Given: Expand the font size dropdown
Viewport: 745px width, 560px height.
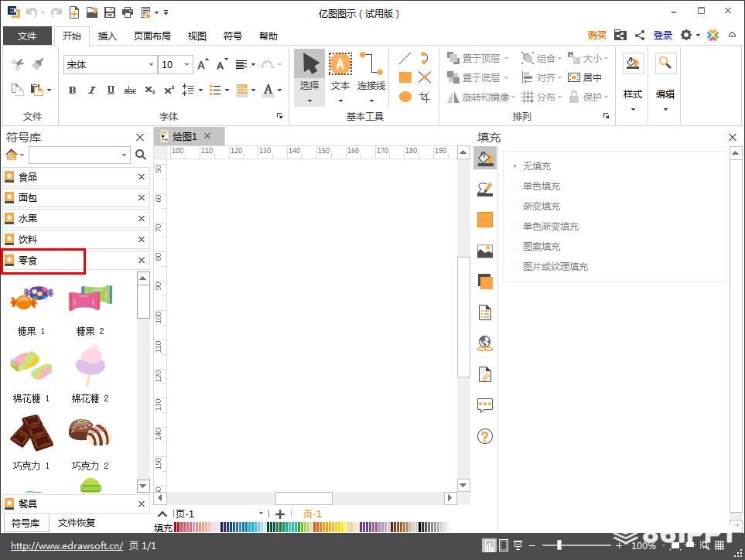Looking at the screenshot, I should tap(186, 65).
